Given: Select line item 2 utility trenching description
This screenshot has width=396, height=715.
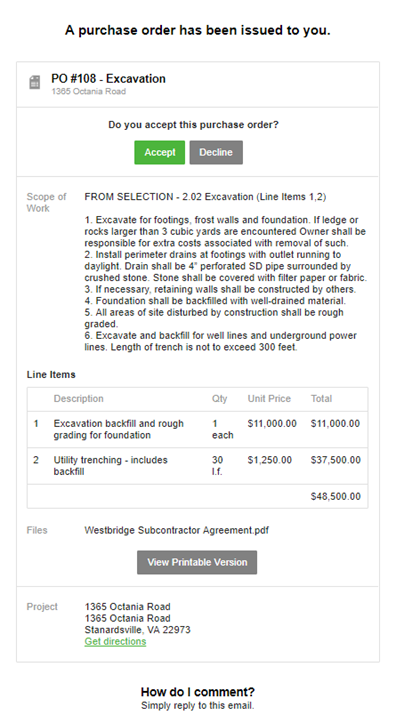Looking at the screenshot, I should click(x=110, y=466).
